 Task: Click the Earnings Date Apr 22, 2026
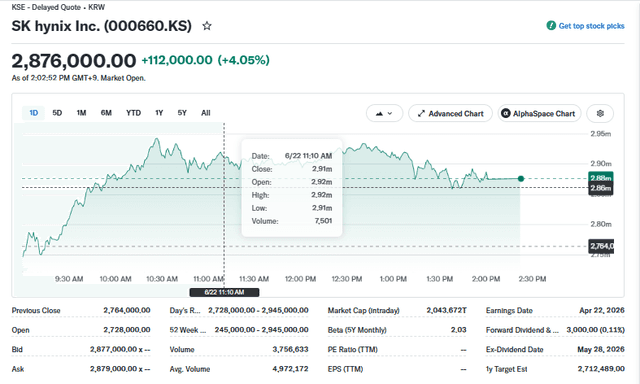point(602,310)
